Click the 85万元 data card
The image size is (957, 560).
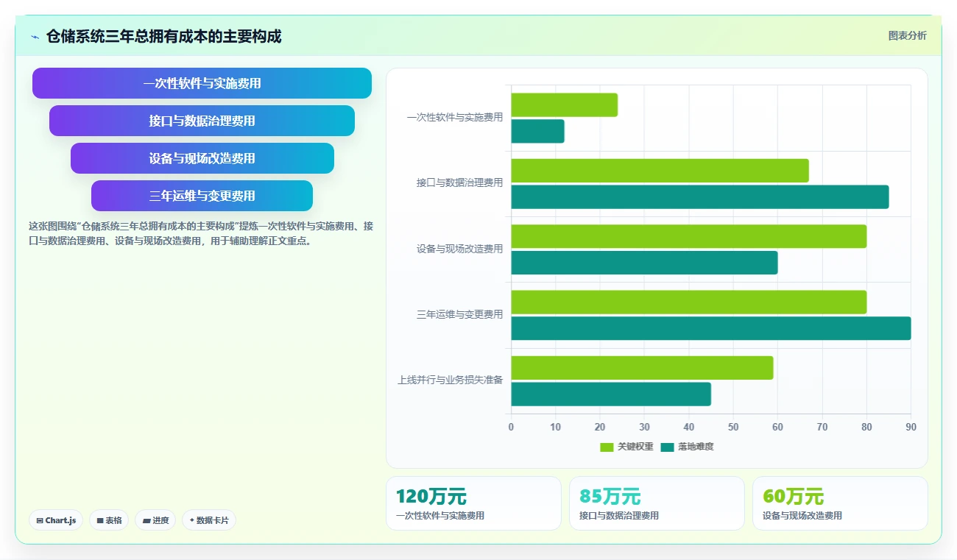click(657, 503)
